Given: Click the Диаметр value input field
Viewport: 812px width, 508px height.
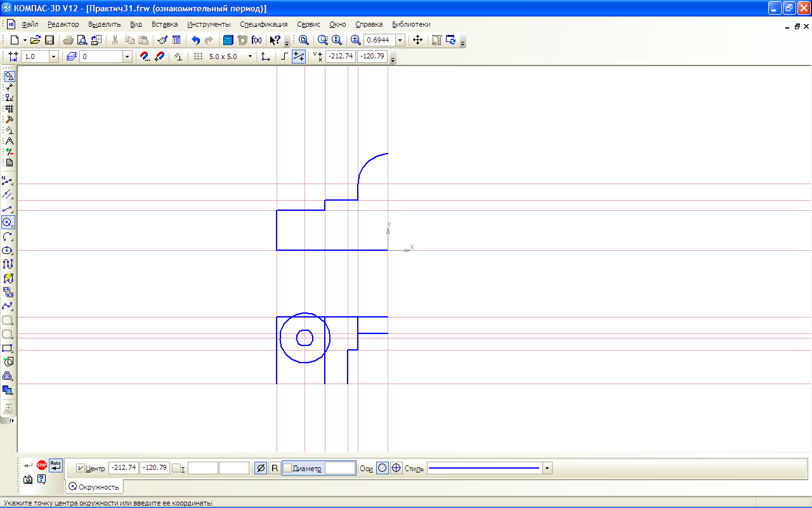Looking at the screenshot, I should (x=340, y=469).
